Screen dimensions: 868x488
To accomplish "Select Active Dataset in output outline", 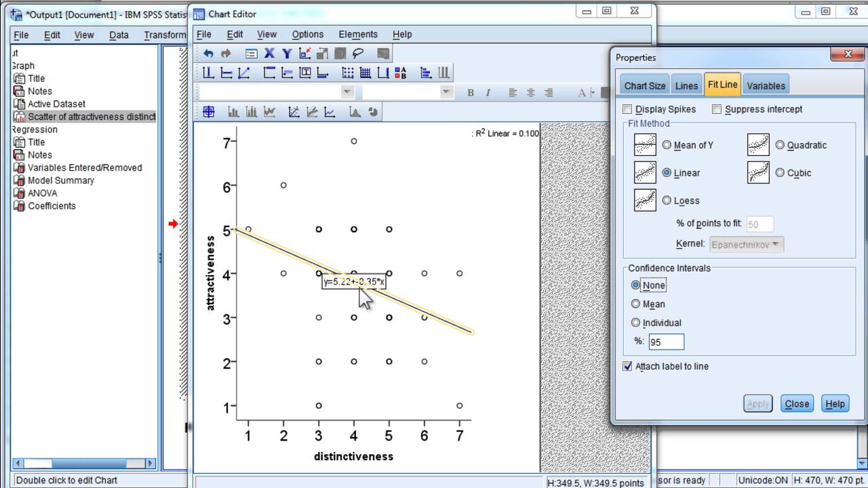I will 56,104.
